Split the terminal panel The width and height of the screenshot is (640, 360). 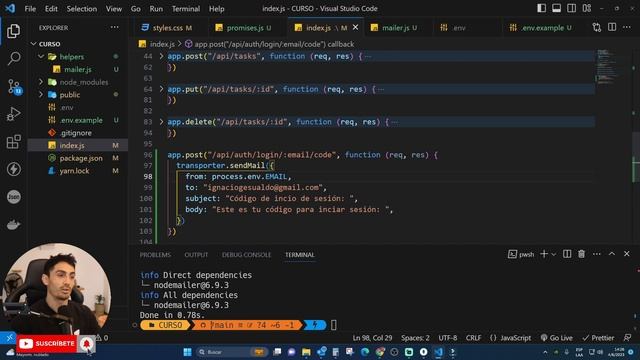click(x=567, y=254)
